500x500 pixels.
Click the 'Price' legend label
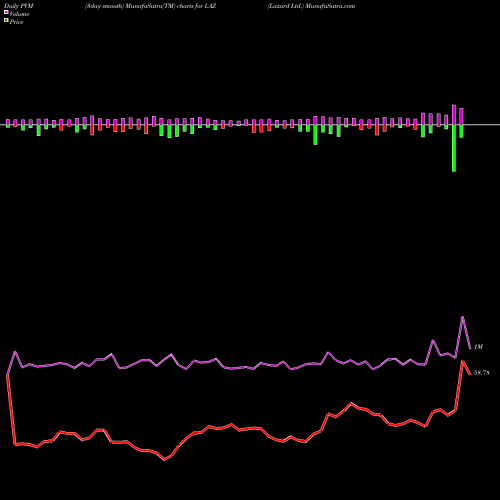click(16, 22)
